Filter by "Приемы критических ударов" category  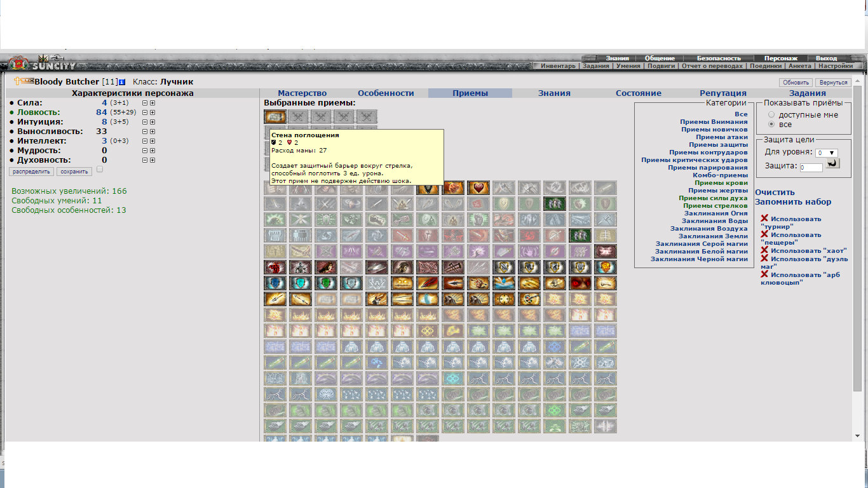(x=695, y=160)
